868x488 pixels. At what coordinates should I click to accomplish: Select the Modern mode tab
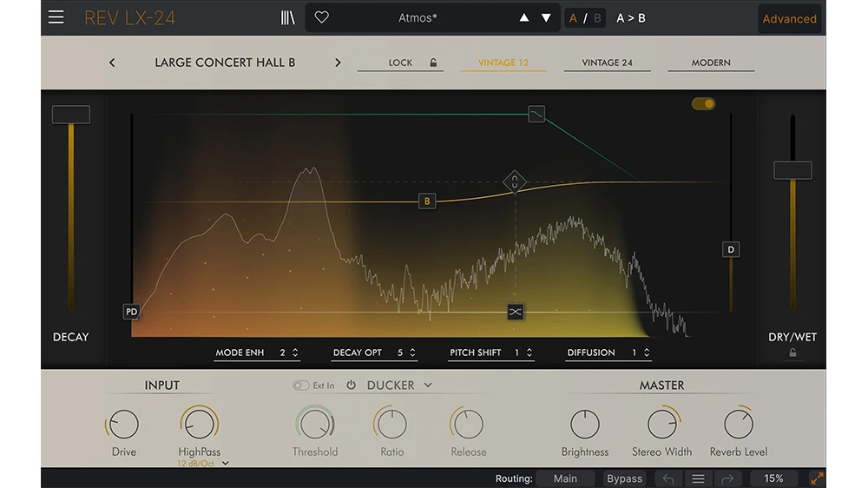click(x=711, y=63)
